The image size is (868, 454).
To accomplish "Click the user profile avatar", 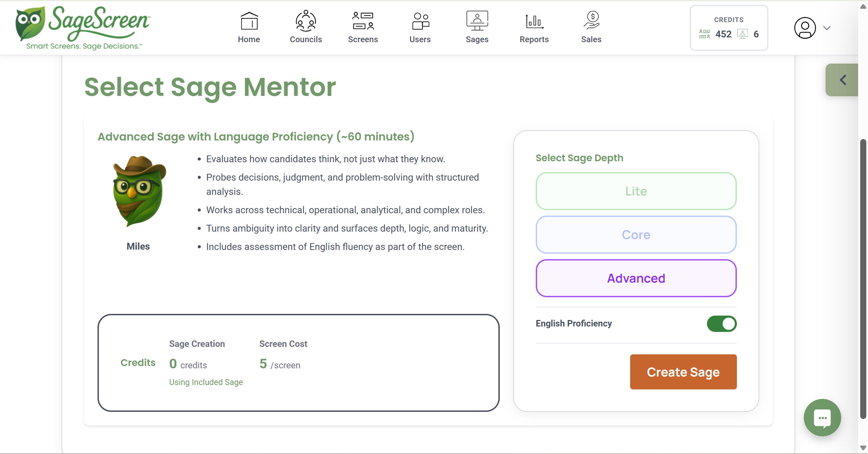I will 805,28.
